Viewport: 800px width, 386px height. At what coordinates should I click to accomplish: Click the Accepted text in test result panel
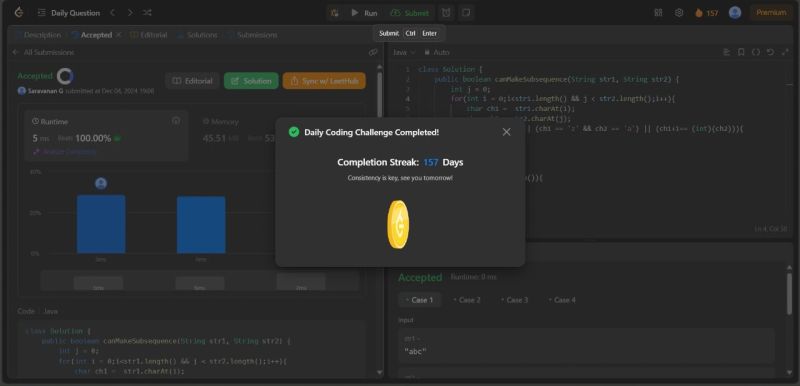[420, 277]
